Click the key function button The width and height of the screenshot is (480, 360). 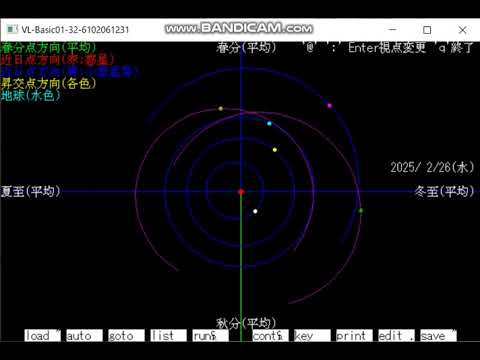[312, 335]
